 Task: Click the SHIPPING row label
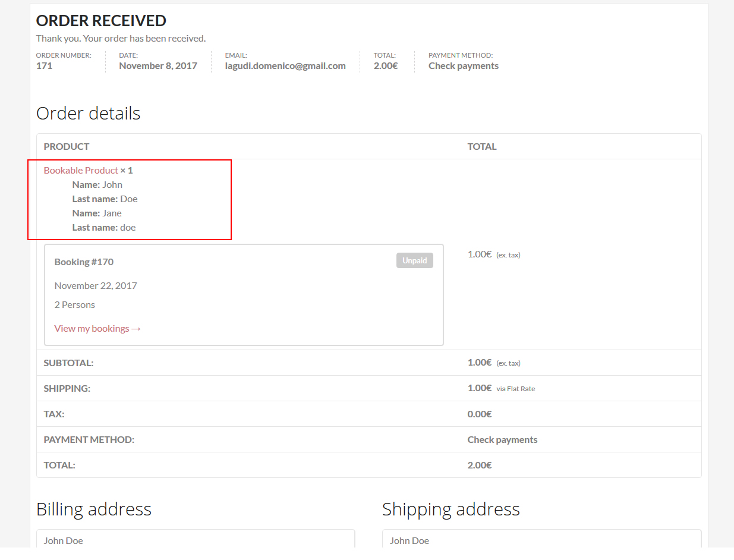coord(67,389)
